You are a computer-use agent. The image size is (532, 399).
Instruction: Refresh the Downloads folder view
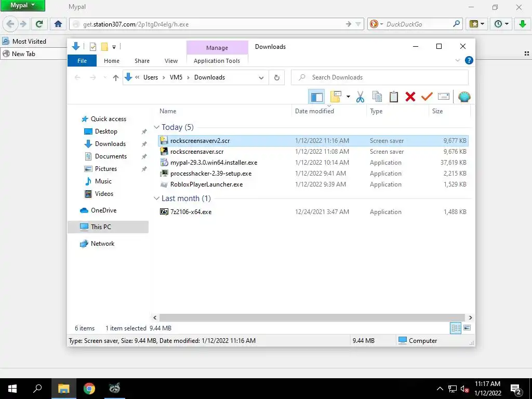tap(277, 78)
